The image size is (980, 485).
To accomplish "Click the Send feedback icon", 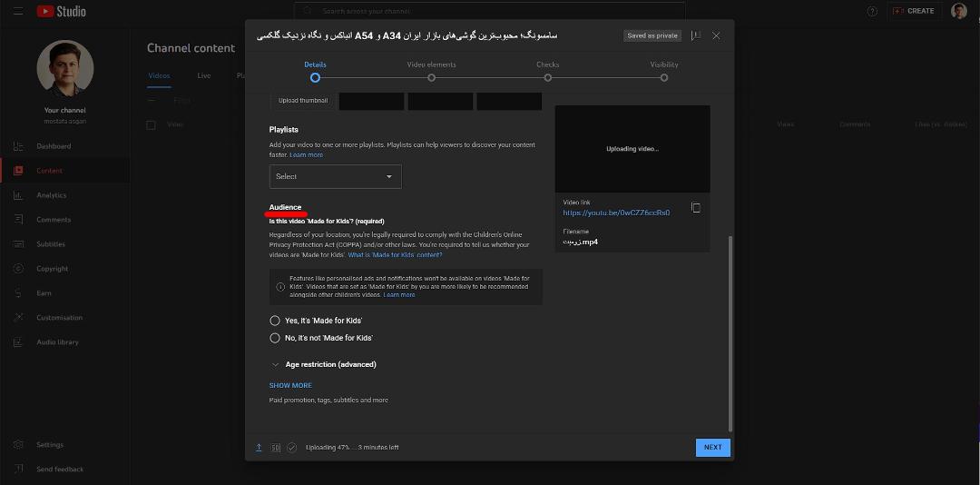I will click(x=18, y=470).
